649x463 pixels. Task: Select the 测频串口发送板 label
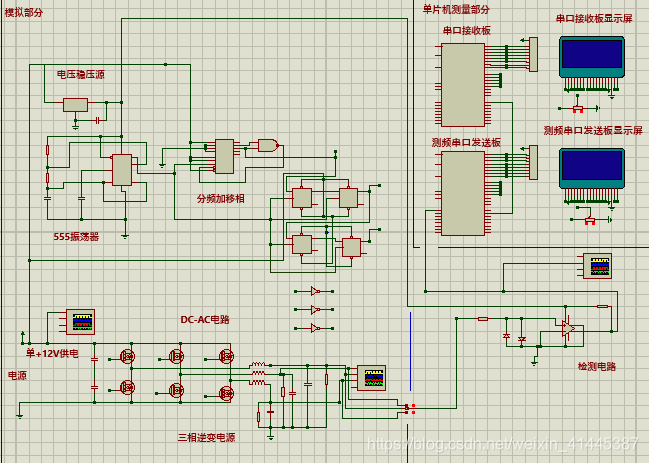pyautogui.click(x=466, y=142)
